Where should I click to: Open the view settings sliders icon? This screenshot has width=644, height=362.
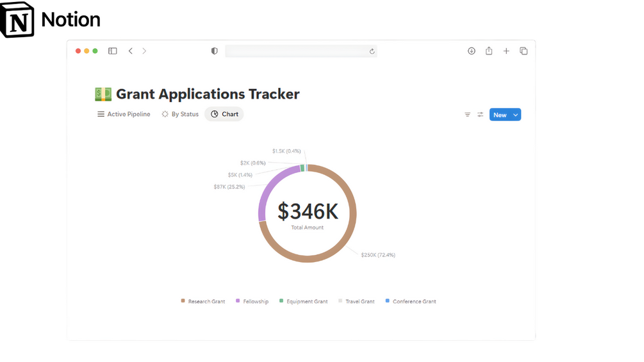[x=481, y=115]
